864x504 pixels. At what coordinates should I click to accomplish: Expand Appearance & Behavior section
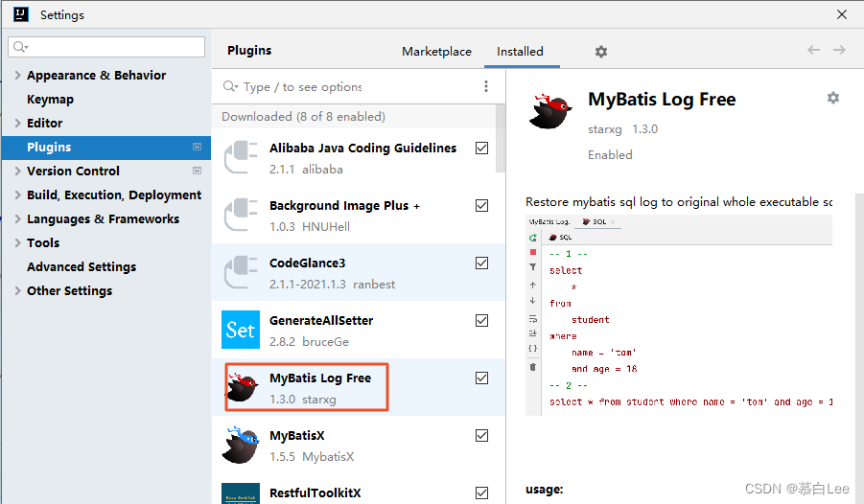[17, 75]
